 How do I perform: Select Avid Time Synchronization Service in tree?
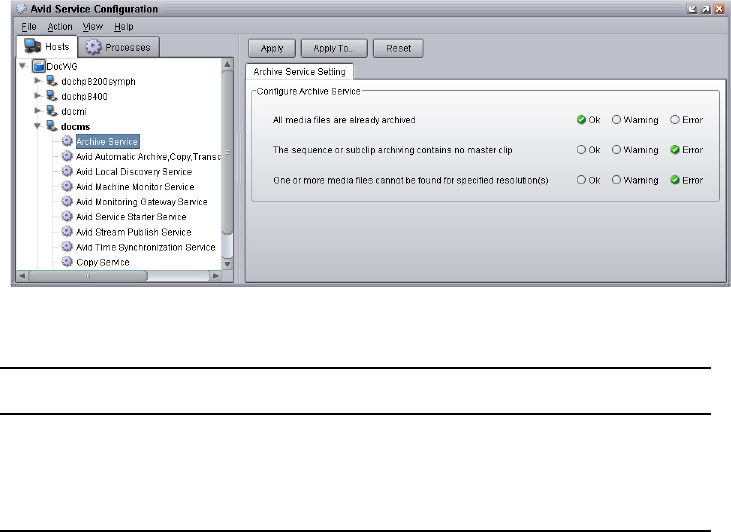[x=145, y=247]
